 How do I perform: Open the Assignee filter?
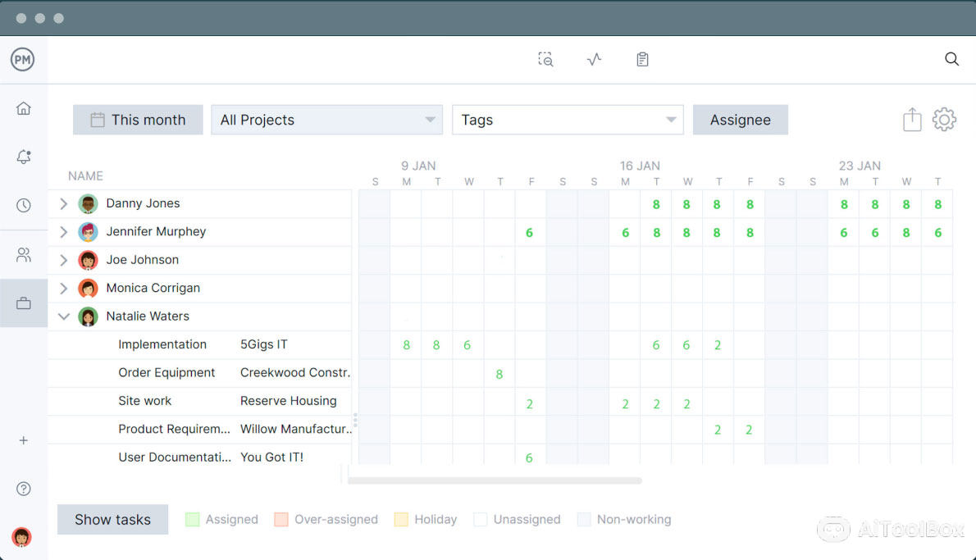740,120
